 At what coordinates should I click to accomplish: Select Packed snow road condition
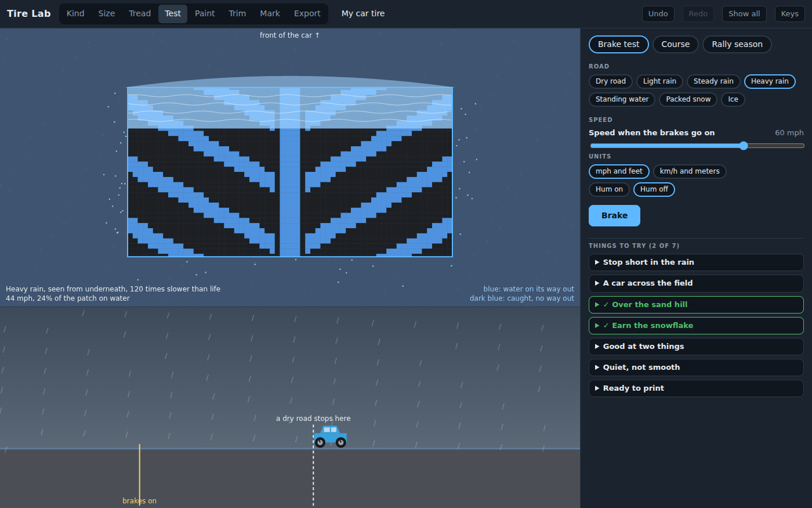tap(688, 99)
